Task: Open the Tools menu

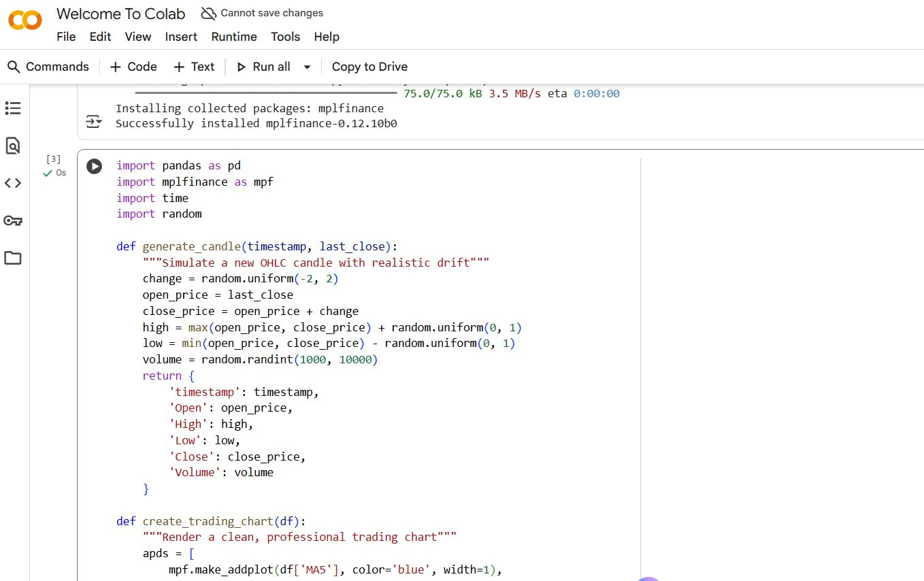Action: (x=285, y=37)
